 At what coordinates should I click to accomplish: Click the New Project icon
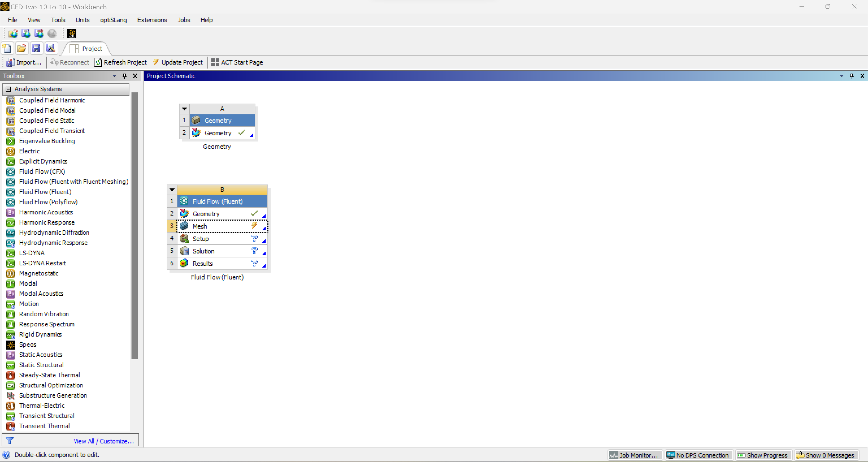(x=7, y=49)
